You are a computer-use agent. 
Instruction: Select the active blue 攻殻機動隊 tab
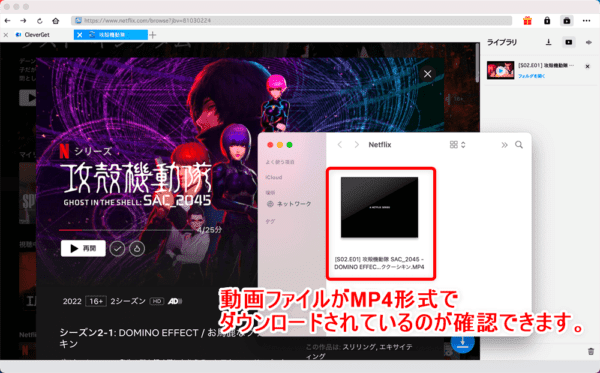112,35
